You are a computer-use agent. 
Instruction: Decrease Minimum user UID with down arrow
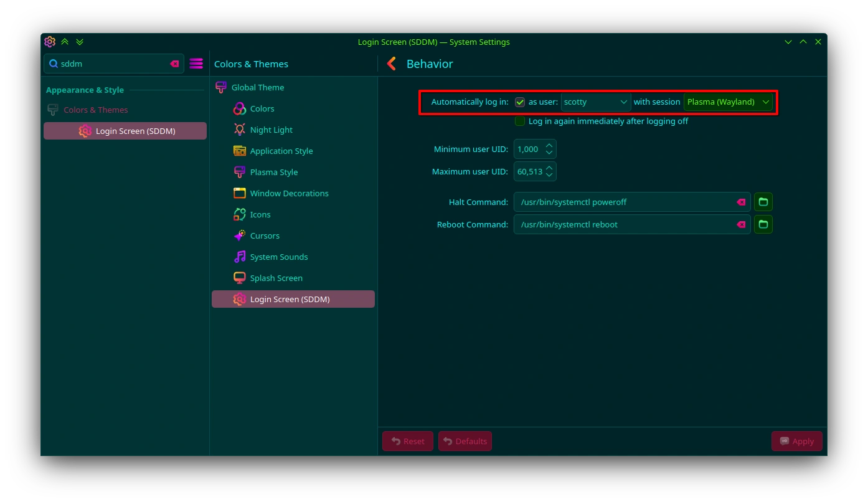549,153
